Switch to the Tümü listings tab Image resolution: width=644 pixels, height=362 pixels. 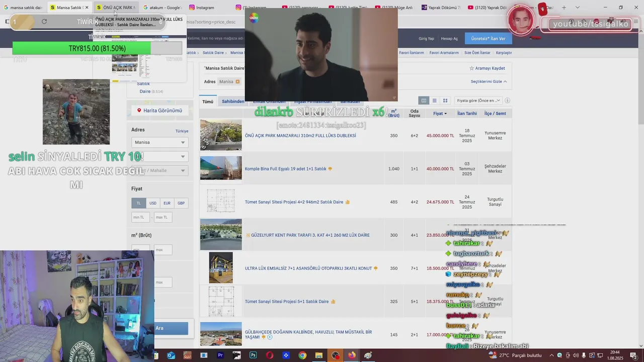[208, 102]
